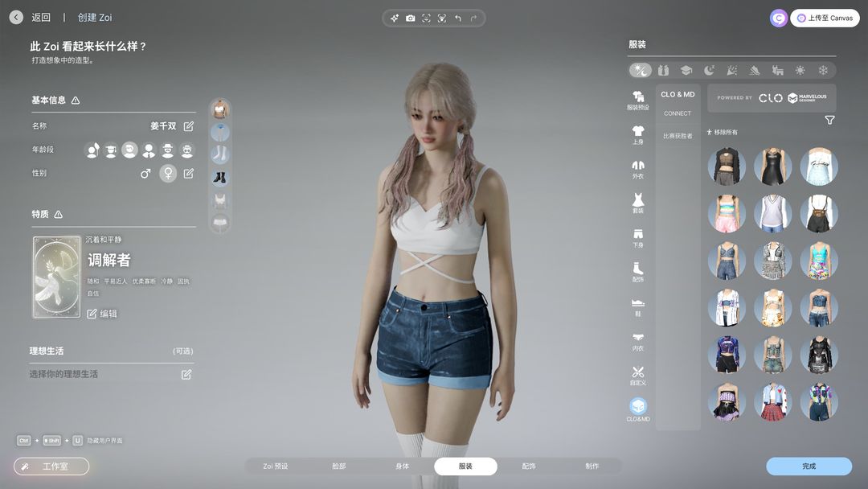This screenshot has width=868, height=489.
Task: Open the 上身 tops category
Action: [x=637, y=134]
